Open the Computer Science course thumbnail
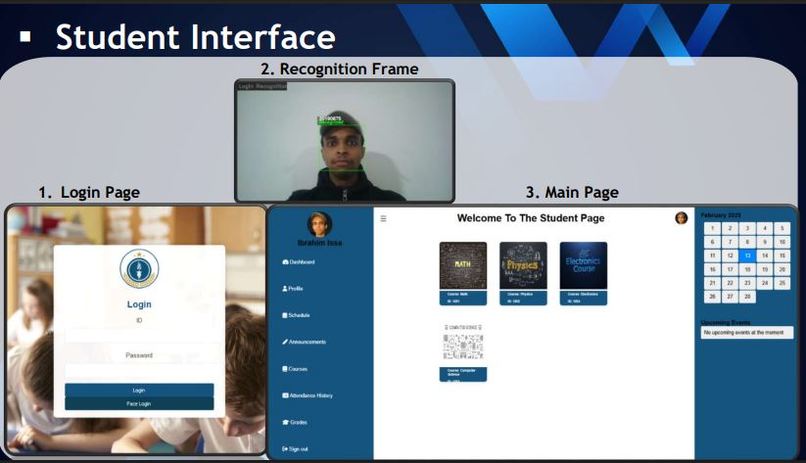The height and width of the screenshot is (463, 806). click(x=463, y=344)
